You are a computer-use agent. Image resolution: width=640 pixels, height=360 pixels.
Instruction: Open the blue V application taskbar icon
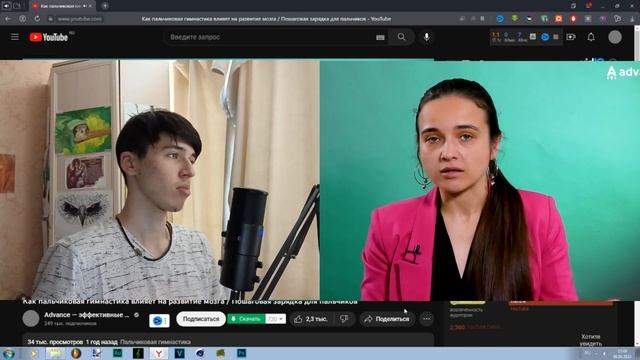coord(180,353)
